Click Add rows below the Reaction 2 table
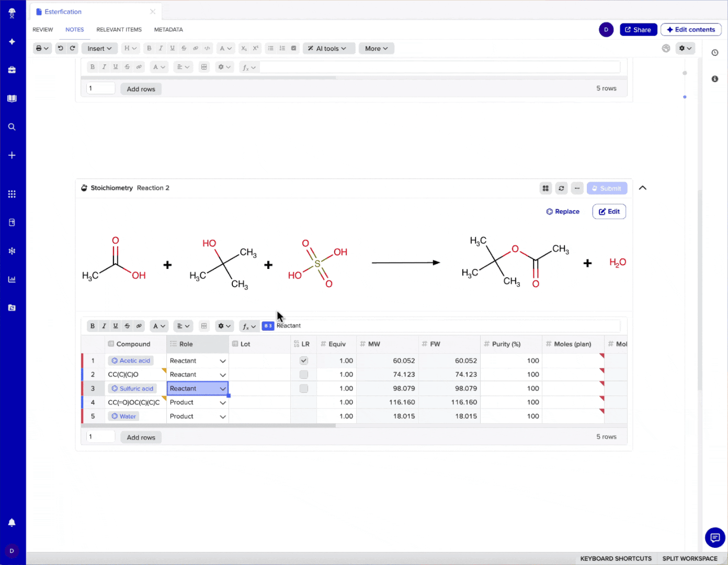Image resolution: width=728 pixels, height=565 pixels. [x=141, y=437]
